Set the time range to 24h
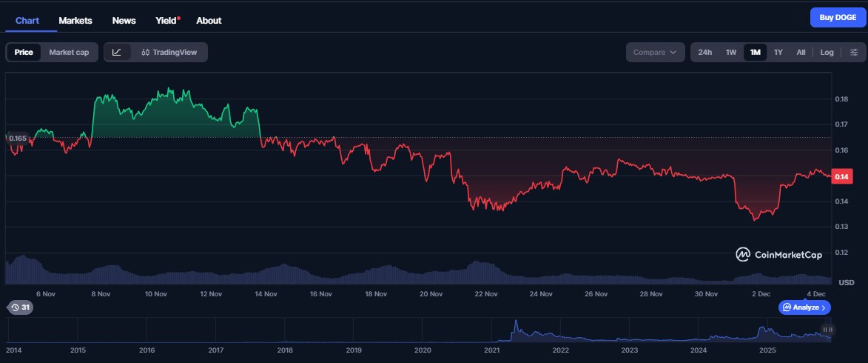The width and height of the screenshot is (868, 363). pos(704,52)
